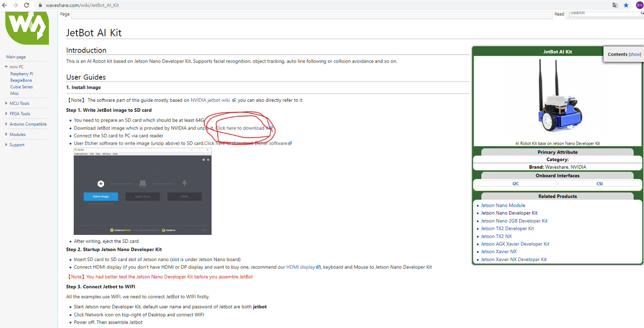Go to Main page in sidebar
644x328 pixels.
(x=16, y=57)
